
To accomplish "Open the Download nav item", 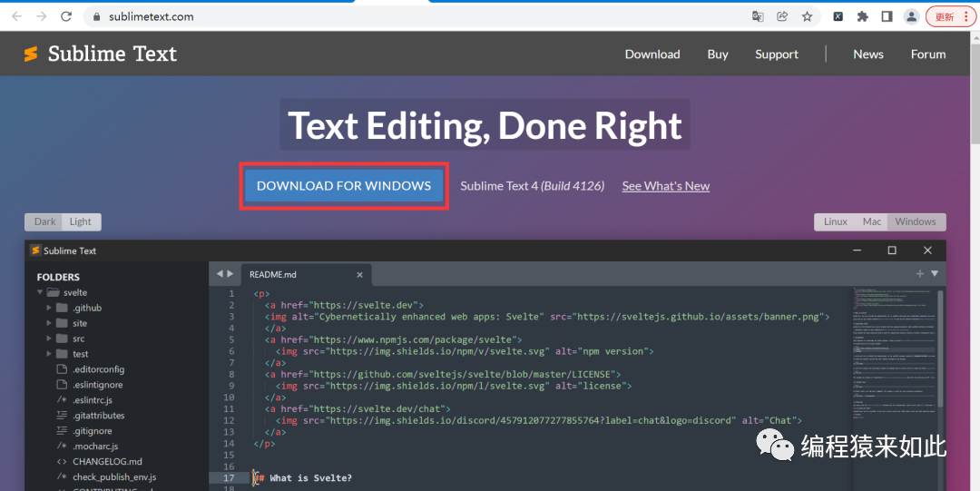I will 652,54.
